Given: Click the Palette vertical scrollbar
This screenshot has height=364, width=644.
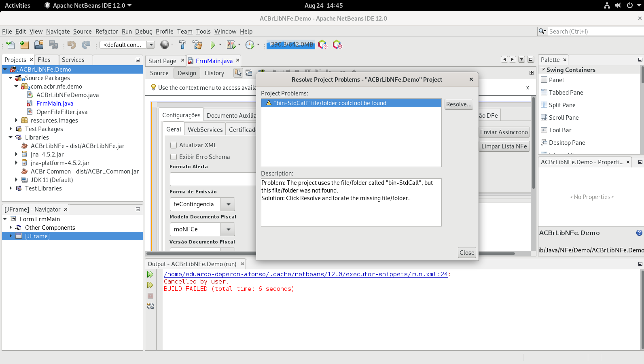Looking at the screenshot, I should 642,74.
